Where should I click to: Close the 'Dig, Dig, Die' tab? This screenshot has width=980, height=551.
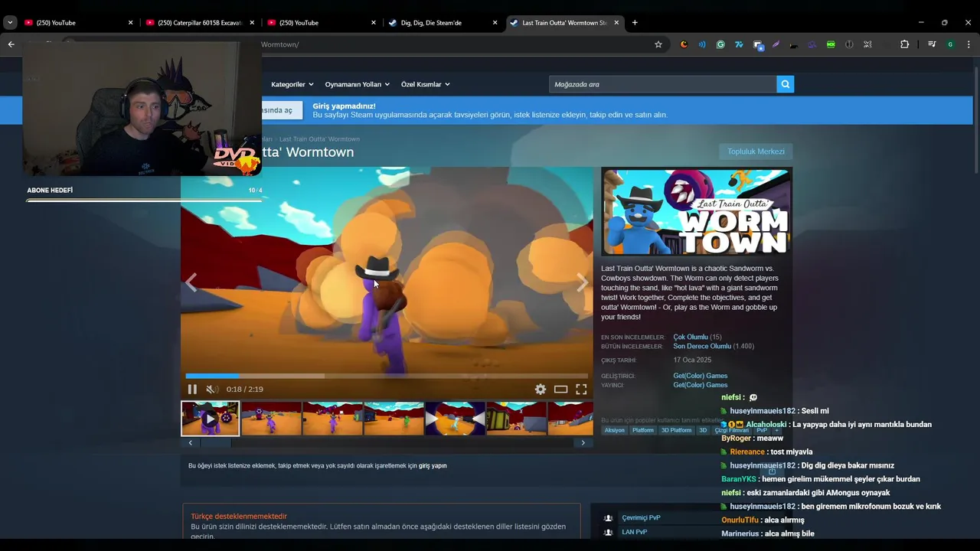pyautogui.click(x=495, y=23)
